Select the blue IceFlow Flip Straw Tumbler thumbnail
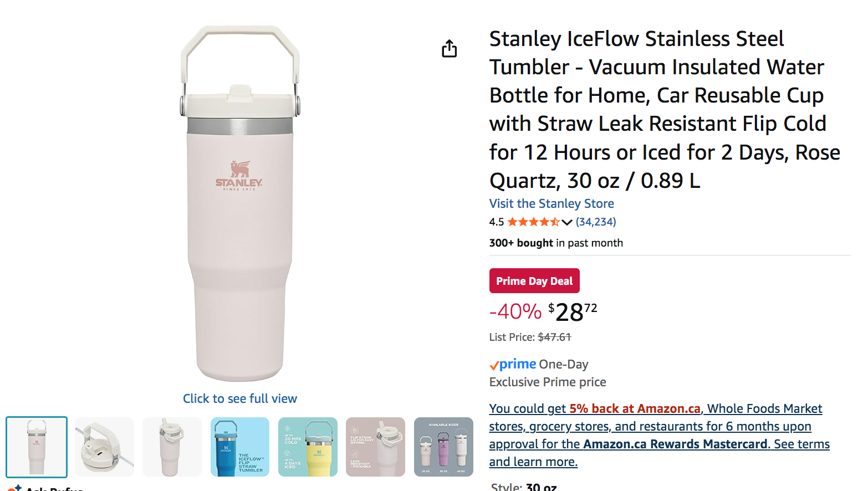The image size is (868, 491). 239,447
